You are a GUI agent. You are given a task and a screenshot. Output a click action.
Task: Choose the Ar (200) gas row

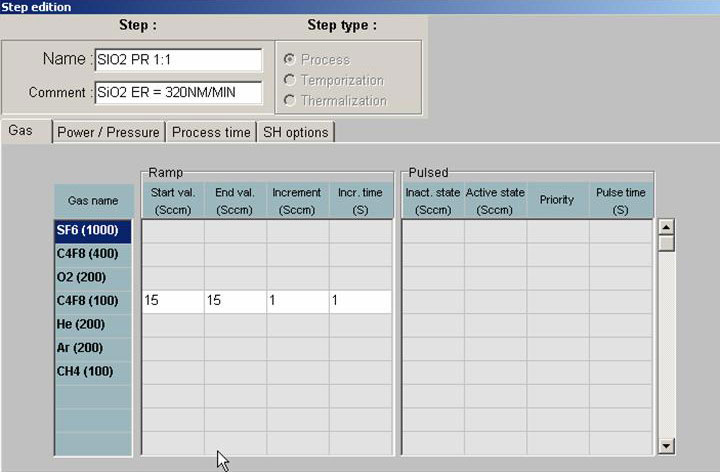[x=93, y=347]
